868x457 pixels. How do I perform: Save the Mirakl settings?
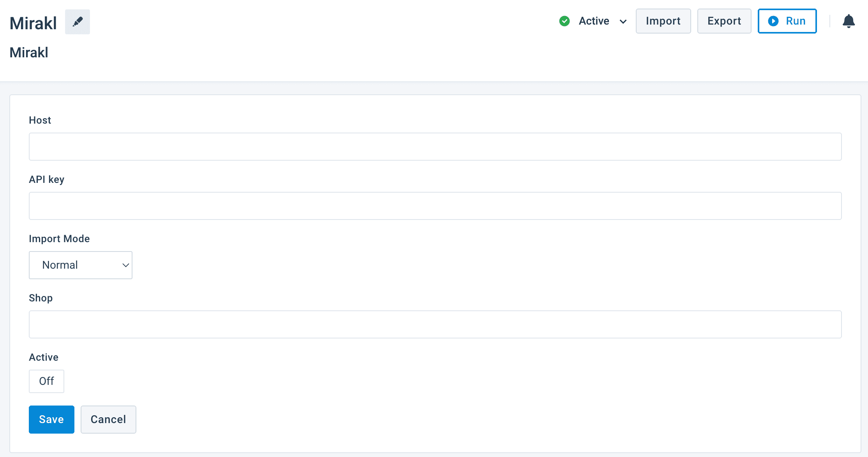pyautogui.click(x=51, y=420)
